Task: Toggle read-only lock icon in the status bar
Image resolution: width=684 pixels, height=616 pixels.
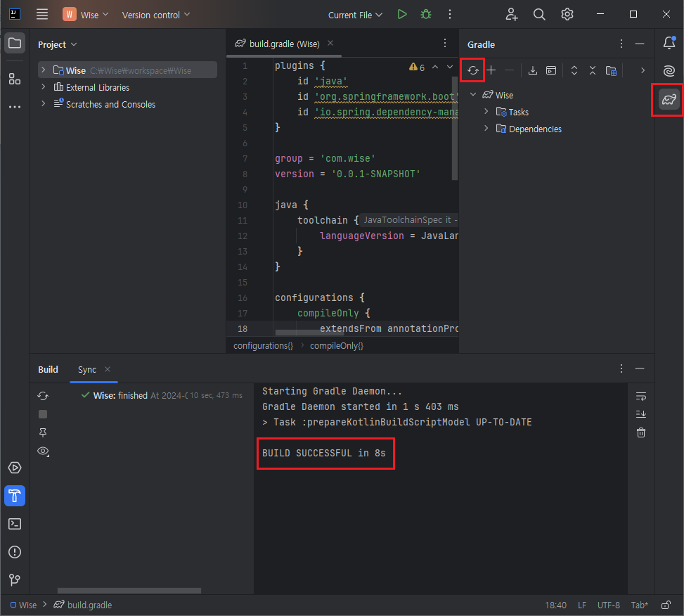Action: [x=666, y=605]
